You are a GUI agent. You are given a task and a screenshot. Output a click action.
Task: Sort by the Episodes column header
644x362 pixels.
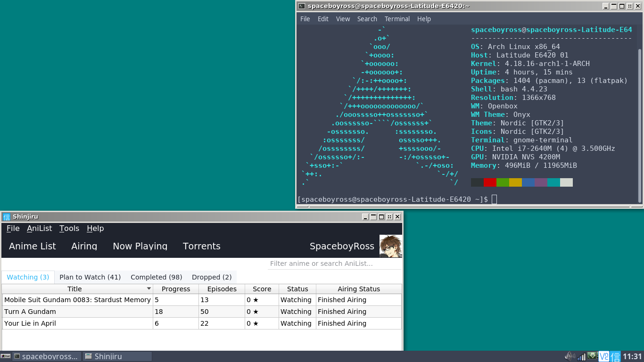click(222, 289)
